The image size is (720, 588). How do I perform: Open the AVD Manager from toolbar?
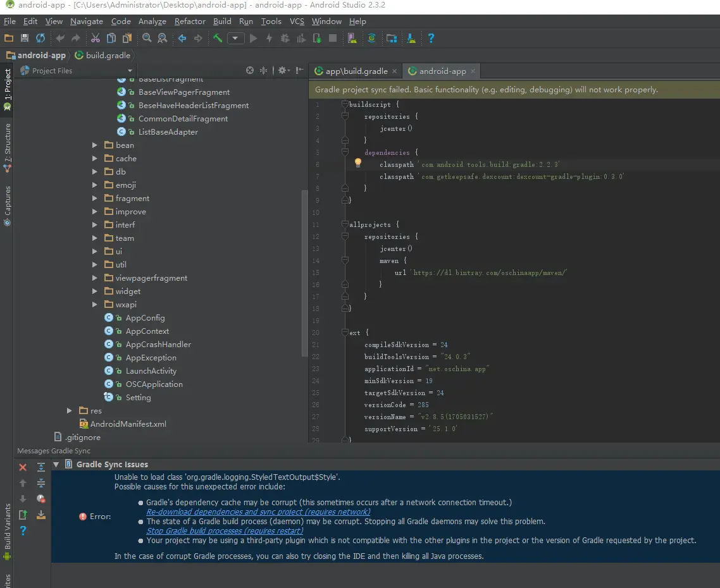(x=352, y=39)
